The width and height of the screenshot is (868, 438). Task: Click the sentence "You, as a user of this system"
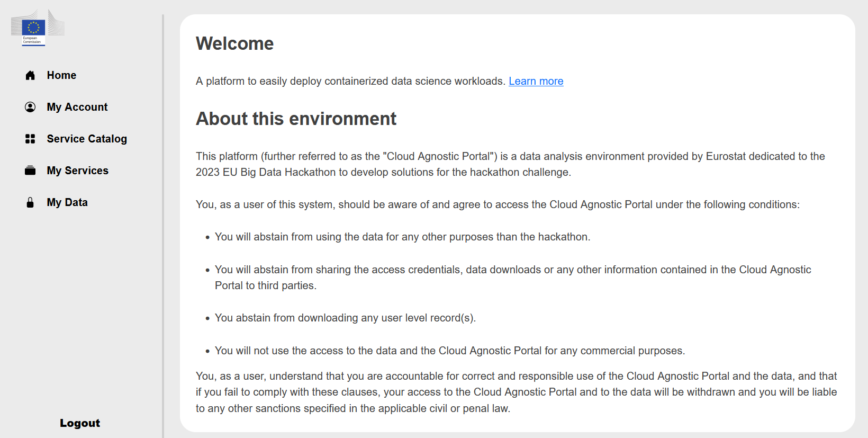(498, 204)
